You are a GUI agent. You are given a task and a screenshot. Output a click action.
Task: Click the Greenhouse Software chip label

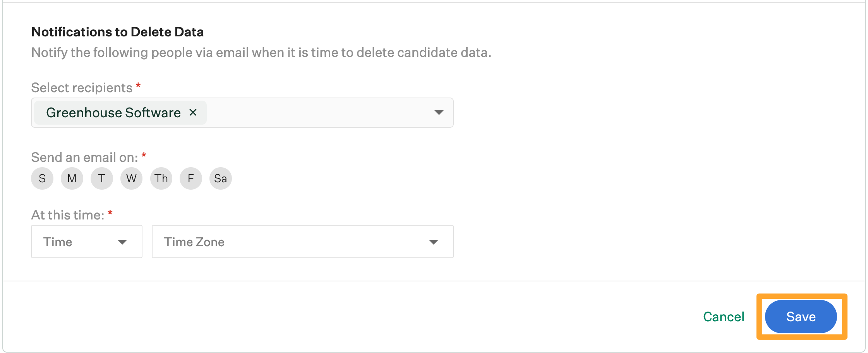click(113, 113)
